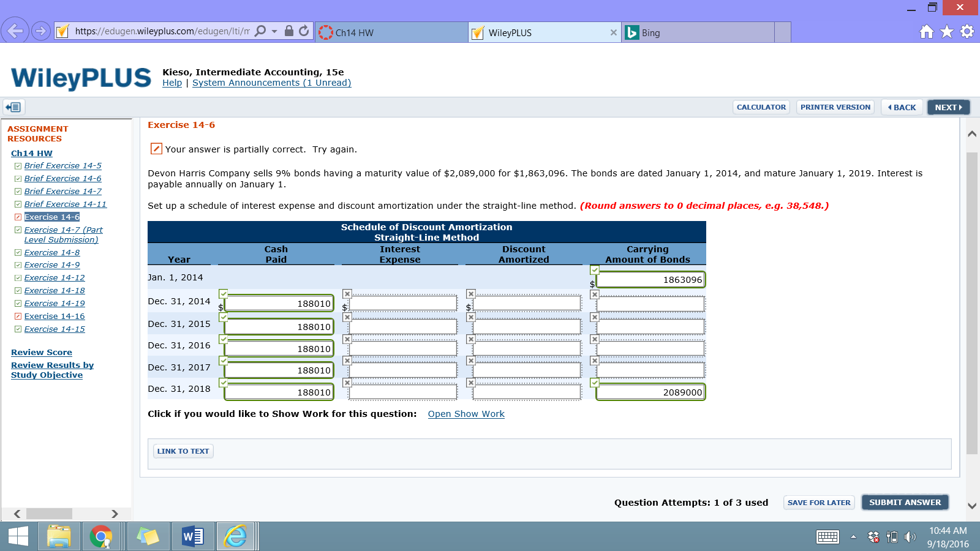Toggle the assignment sidebar panel icon
Screen dimensions: 980x551
click(x=13, y=107)
